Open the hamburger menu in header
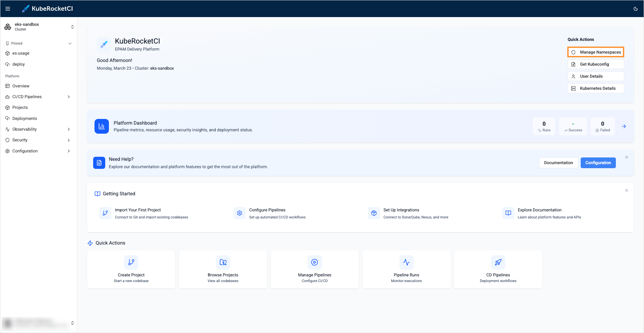Viewport: 644px width, 333px height. pos(8,9)
